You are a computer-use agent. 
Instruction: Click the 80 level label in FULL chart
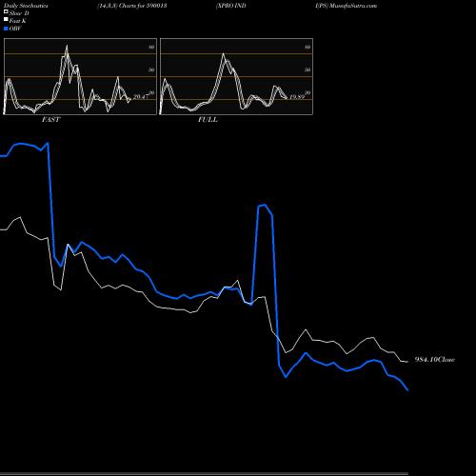(307, 47)
